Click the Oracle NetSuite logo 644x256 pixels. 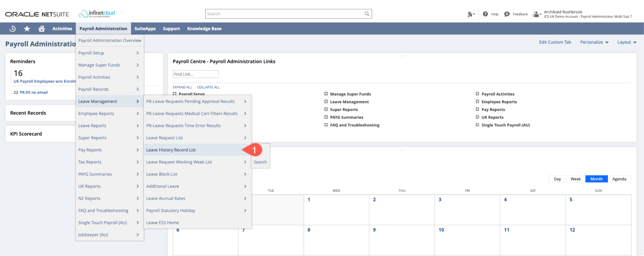coord(37,14)
